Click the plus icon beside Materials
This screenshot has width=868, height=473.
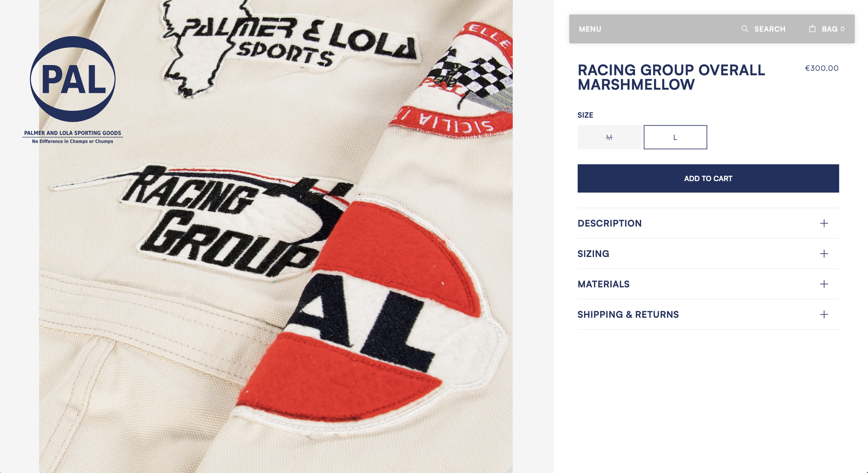(824, 284)
